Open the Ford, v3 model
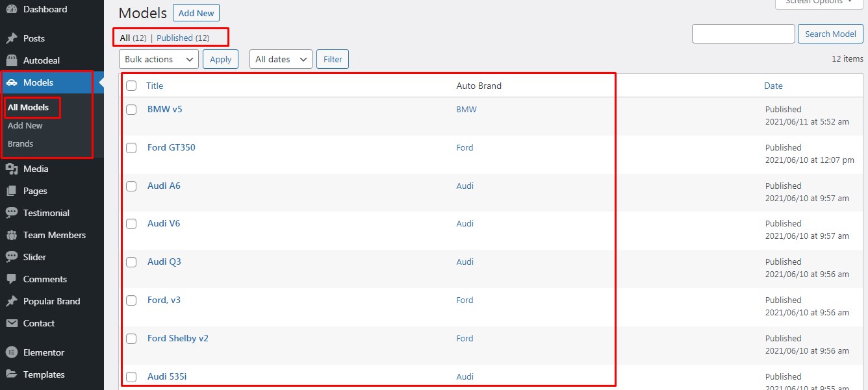868x390 pixels. (164, 300)
